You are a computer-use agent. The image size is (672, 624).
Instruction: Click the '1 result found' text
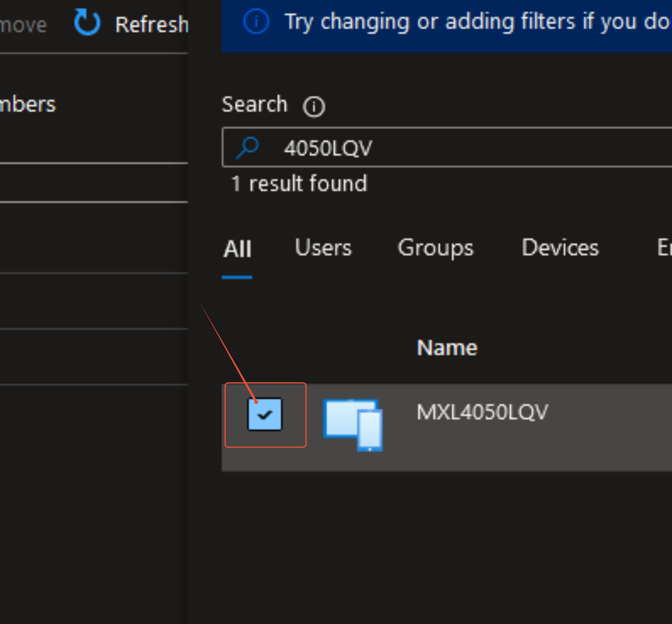(x=299, y=184)
